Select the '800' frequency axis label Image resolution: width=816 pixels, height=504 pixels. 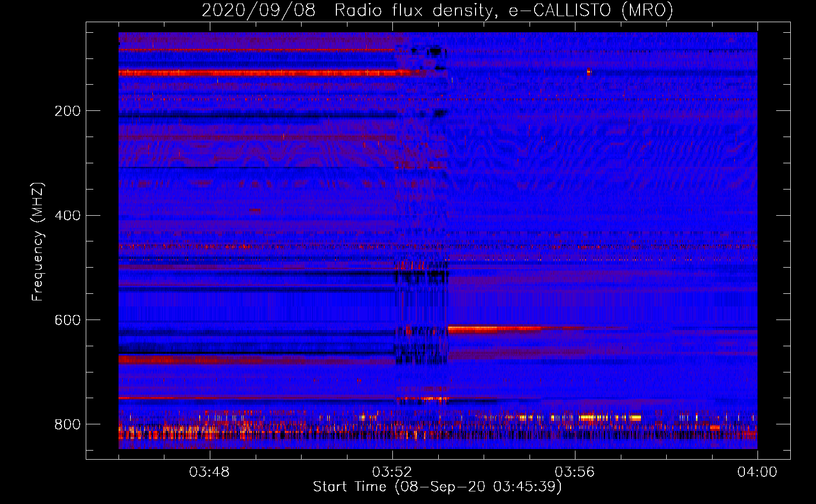pos(67,424)
